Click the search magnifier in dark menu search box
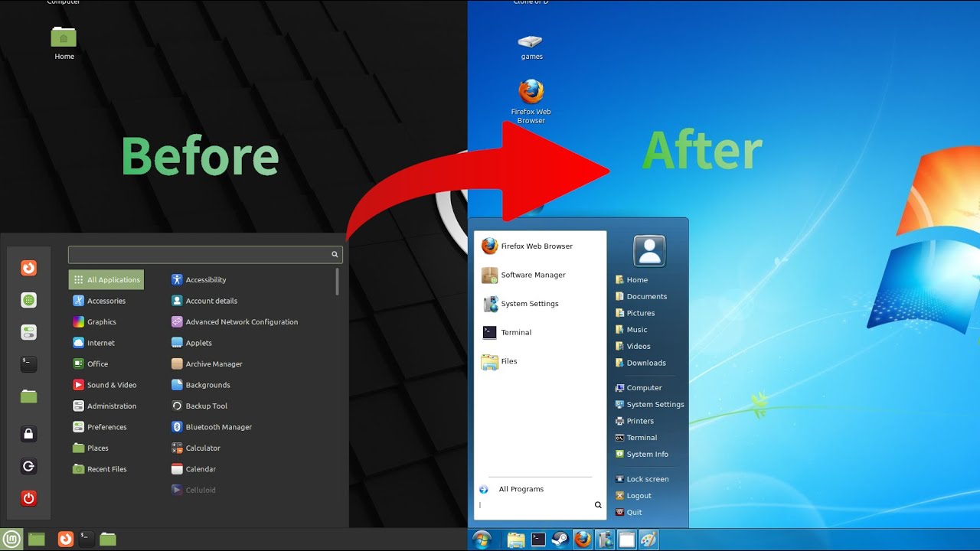 coord(335,254)
